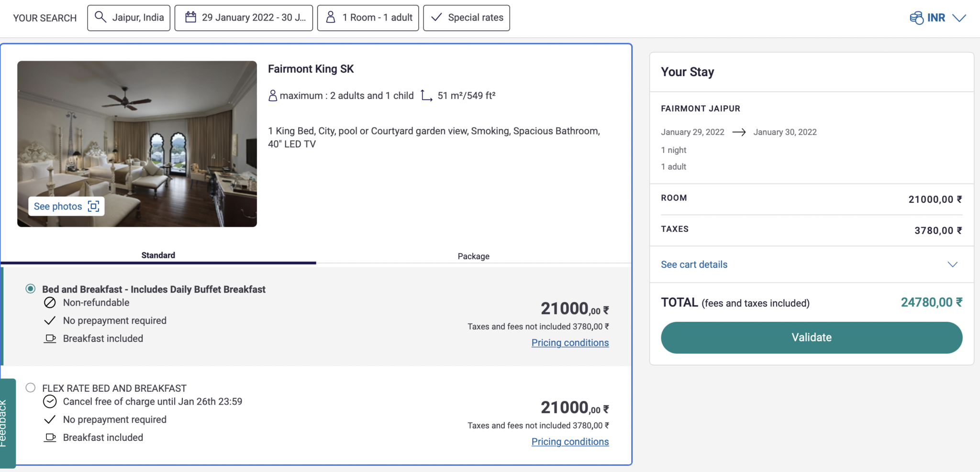Click the coins icon beside the INR label
Viewport: 980px width, 472px height.
pos(916,17)
